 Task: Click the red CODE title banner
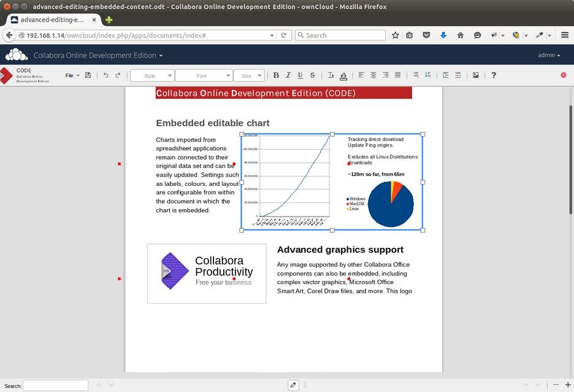(x=284, y=93)
